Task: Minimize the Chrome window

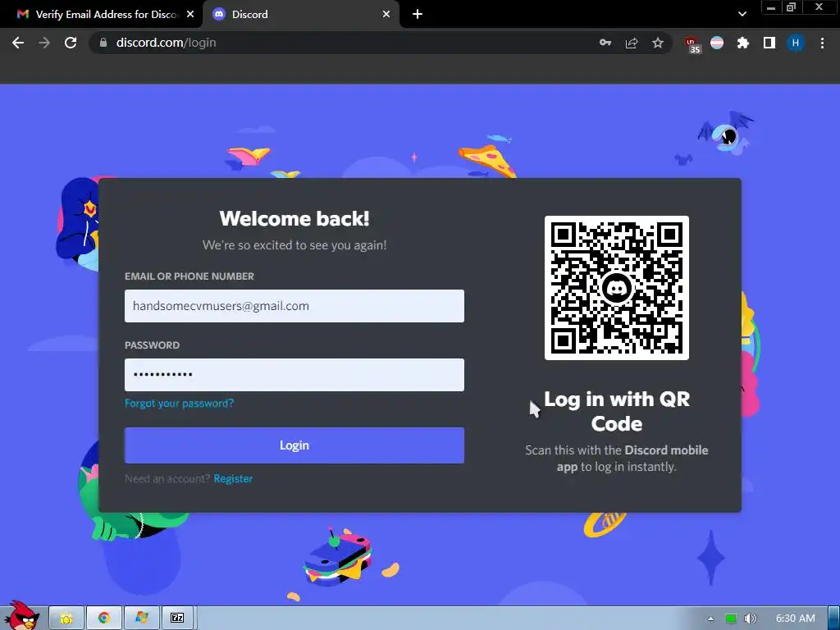Action: coord(771,7)
